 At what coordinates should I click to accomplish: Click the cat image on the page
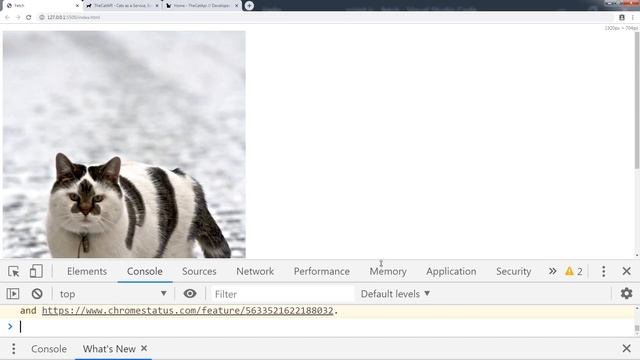click(124, 144)
